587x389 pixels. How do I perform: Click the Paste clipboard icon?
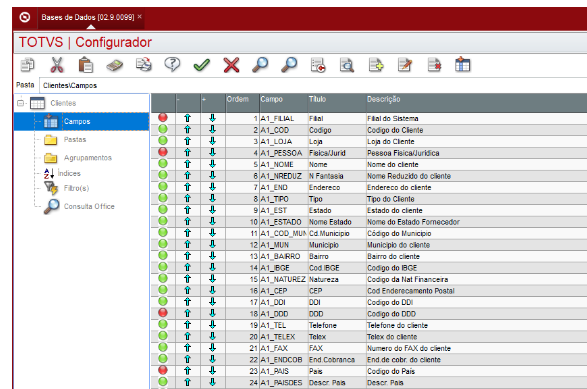[x=86, y=65]
